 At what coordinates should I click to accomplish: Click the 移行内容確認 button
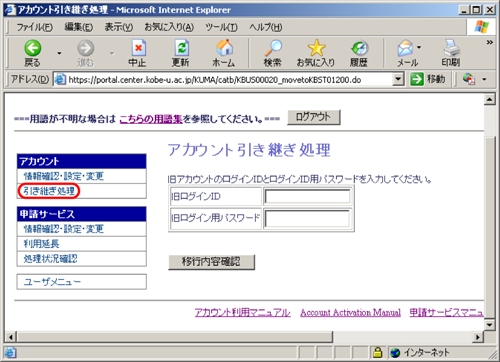[x=212, y=262]
